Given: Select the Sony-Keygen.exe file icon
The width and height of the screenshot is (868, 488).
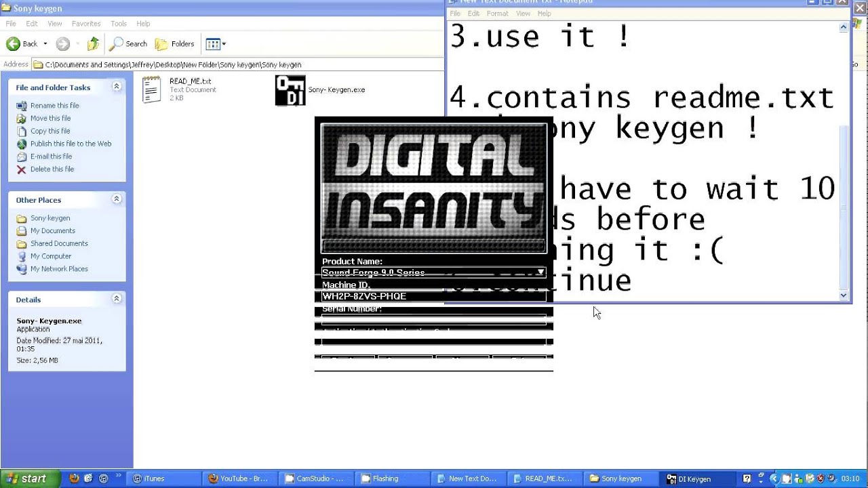Looking at the screenshot, I should tap(290, 90).
